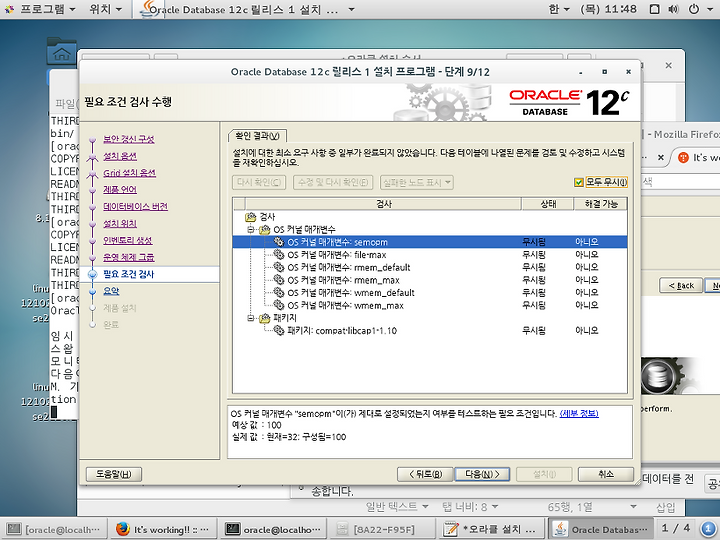Click the window indicator icon in top bar
The image size is (720, 540).
point(655,9)
